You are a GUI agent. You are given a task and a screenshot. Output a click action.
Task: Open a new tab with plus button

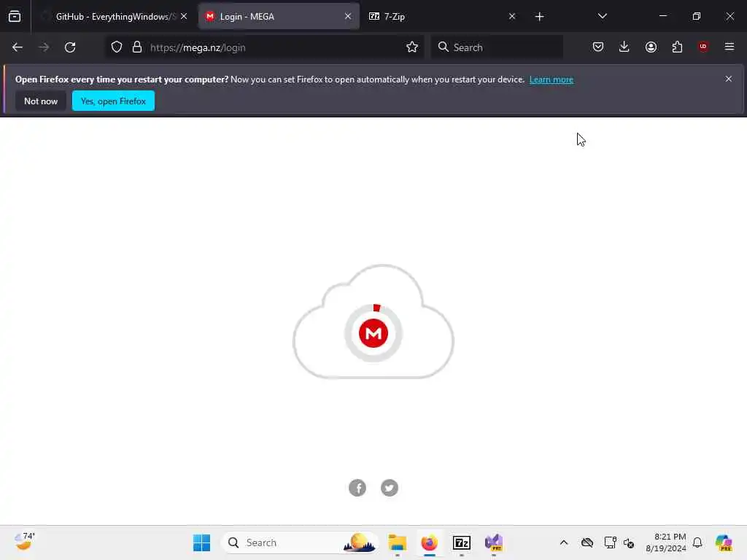[x=539, y=17]
